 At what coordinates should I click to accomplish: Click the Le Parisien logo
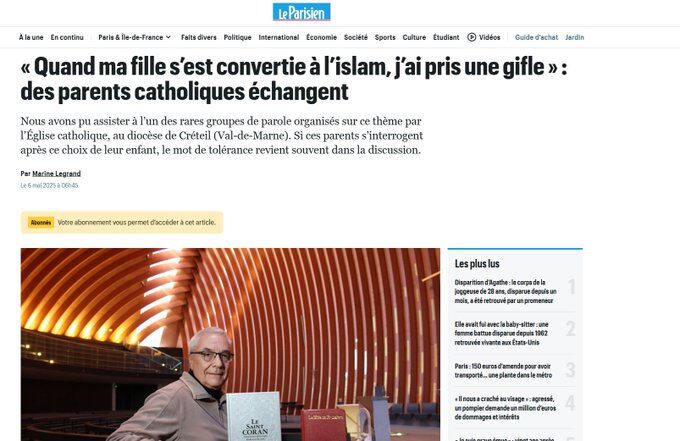pyautogui.click(x=301, y=12)
